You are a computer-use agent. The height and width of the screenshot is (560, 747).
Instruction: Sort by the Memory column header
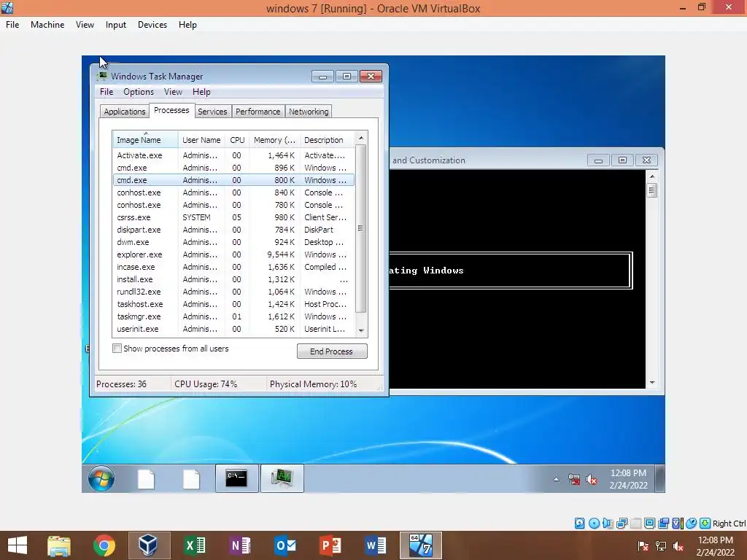tap(274, 139)
